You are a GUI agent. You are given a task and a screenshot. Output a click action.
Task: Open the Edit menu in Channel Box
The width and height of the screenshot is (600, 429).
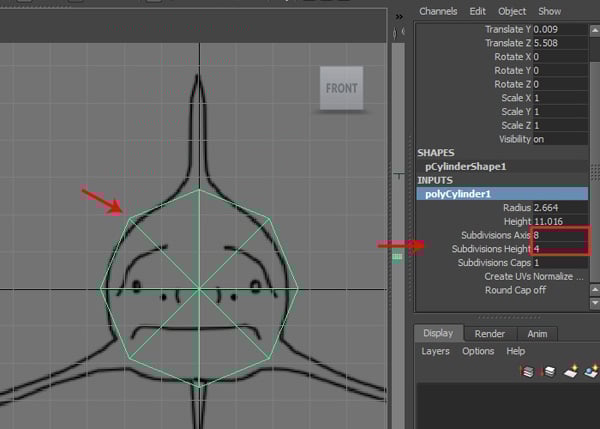478,11
